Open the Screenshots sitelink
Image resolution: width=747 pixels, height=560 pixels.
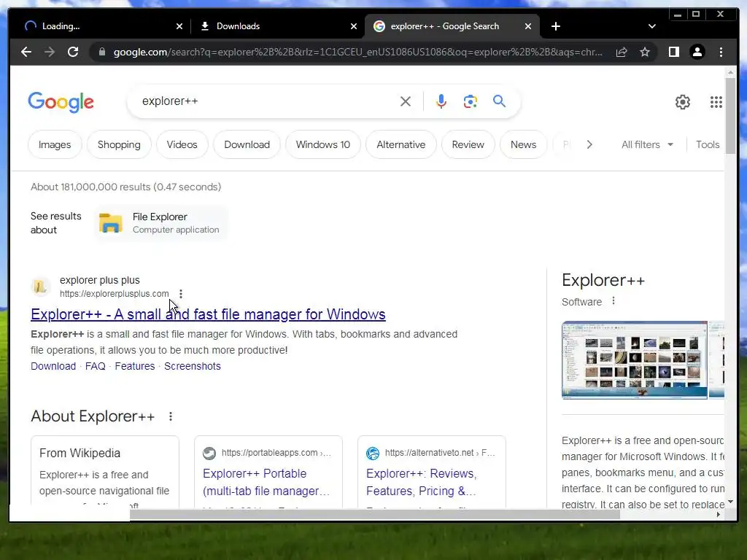pyautogui.click(x=193, y=366)
